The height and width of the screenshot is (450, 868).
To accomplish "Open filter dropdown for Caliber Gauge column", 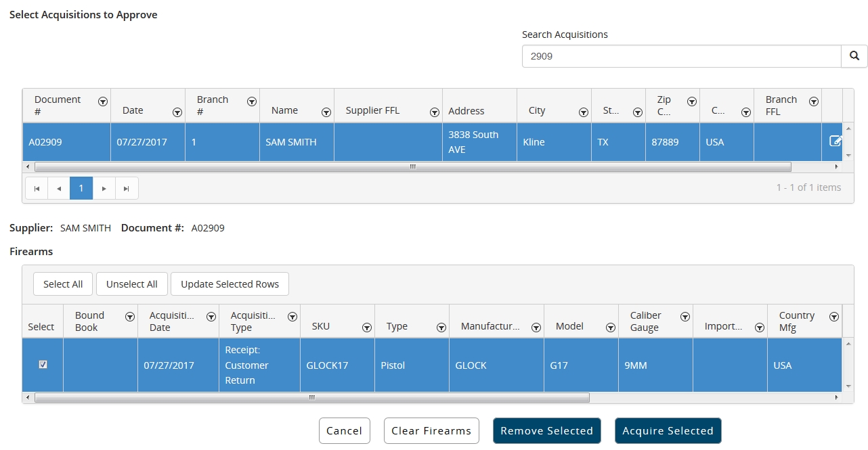I will [685, 317].
